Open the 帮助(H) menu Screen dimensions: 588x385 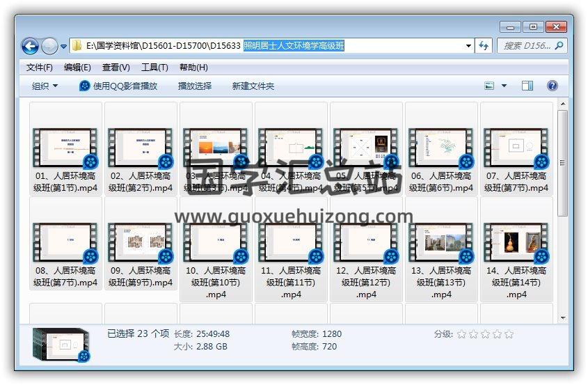[x=193, y=68]
